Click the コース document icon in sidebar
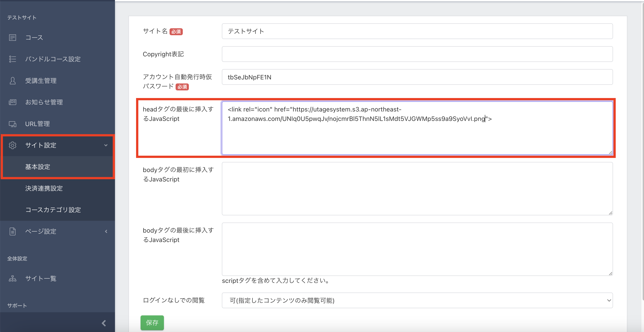The width and height of the screenshot is (644, 332). pyautogui.click(x=13, y=37)
